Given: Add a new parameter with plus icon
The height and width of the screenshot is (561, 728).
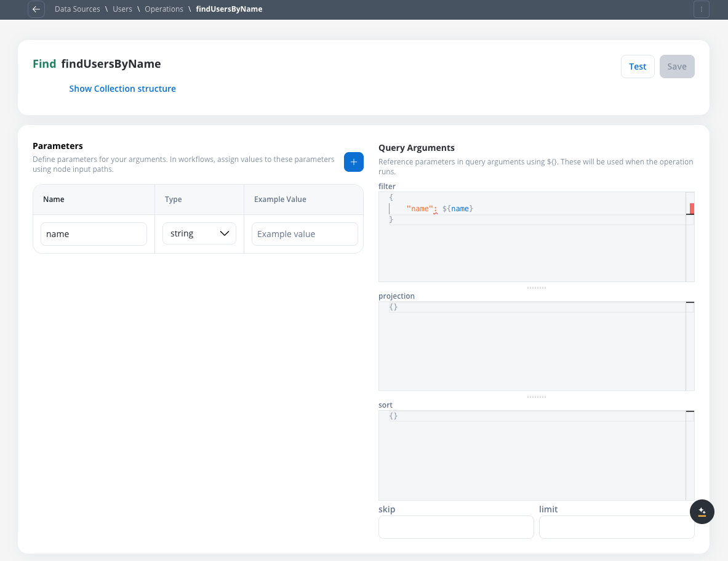Looking at the screenshot, I should (353, 162).
